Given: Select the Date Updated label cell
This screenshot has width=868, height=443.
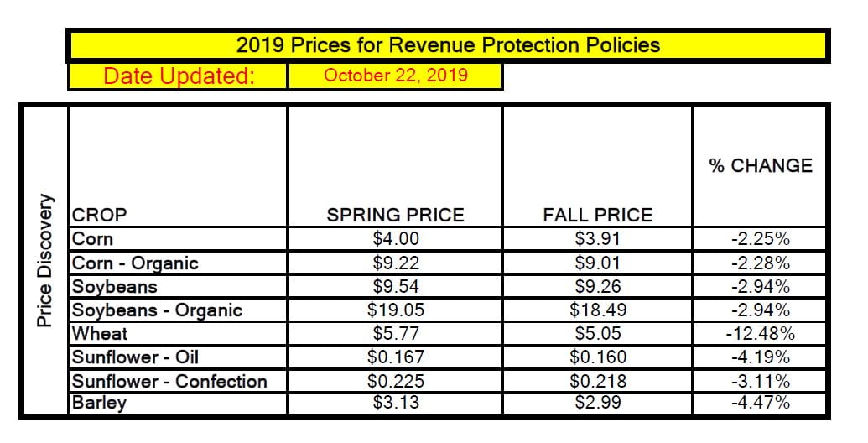Looking at the screenshot, I should click(x=179, y=76).
